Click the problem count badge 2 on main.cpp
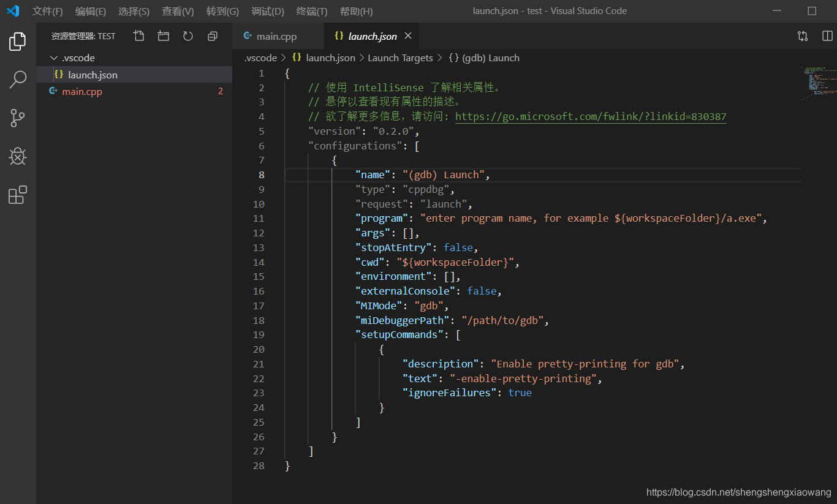Image resolution: width=837 pixels, height=504 pixels. coord(221,92)
